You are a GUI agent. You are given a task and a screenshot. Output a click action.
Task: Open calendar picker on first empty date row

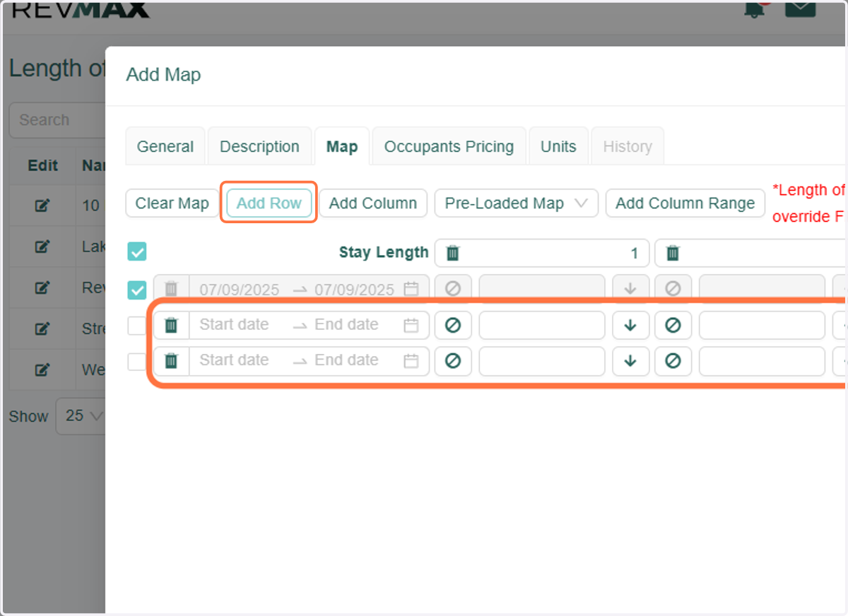pos(411,325)
